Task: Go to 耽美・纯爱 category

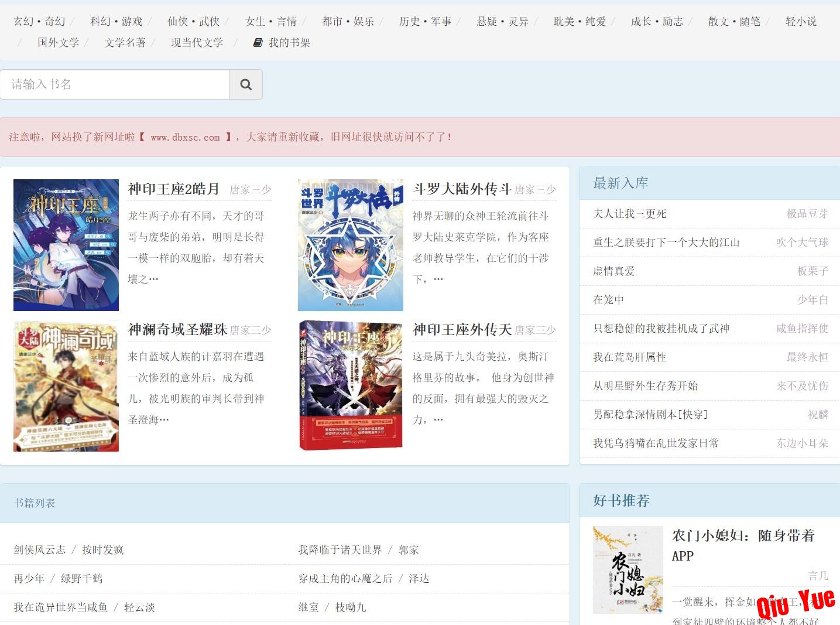Action: pyautogui.click(x=580, y=22)
